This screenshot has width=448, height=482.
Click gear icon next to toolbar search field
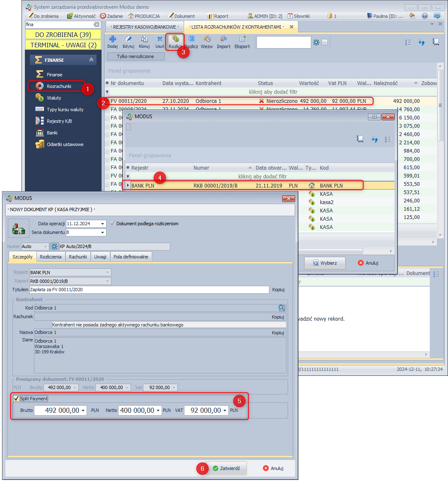316,42
